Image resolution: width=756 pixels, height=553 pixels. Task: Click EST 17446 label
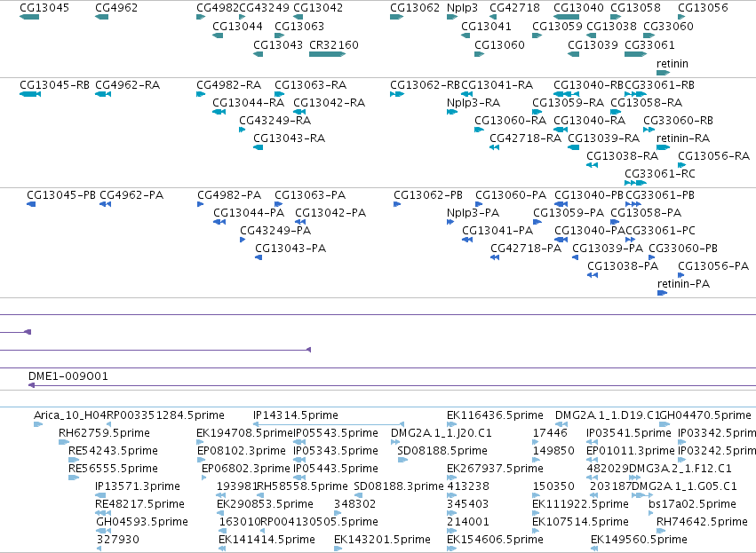click(x=550, y=433)
